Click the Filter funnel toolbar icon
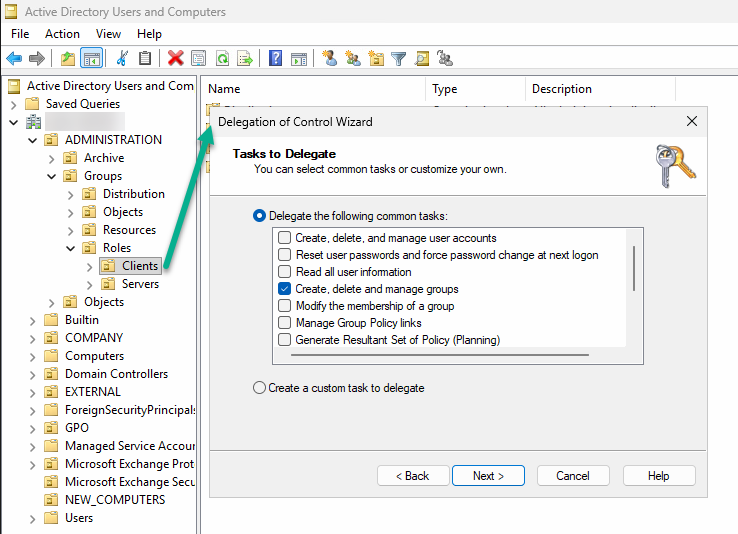Viewport: 738px width, 534px height. pyautogui.click(x=398, y=59)
